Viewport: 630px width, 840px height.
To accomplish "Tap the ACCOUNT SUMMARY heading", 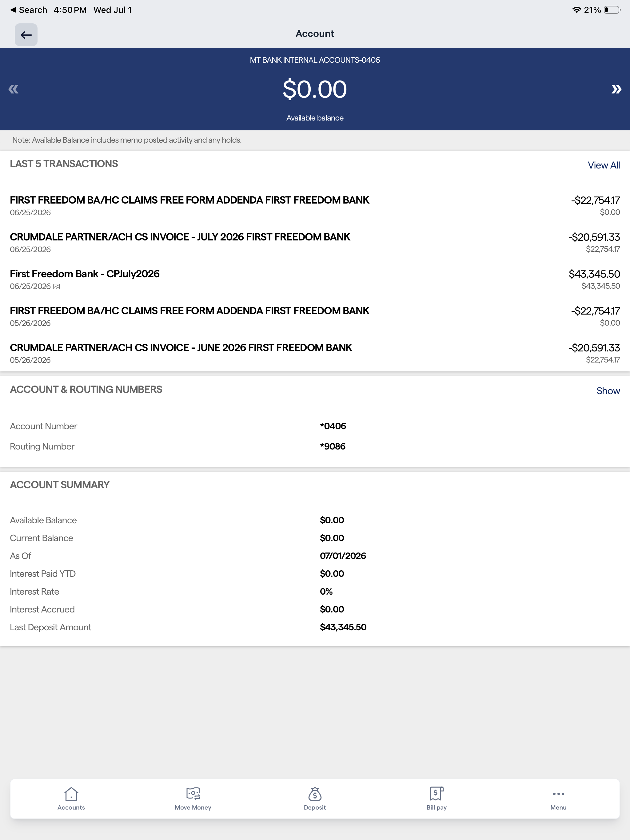I will (60, 485).
